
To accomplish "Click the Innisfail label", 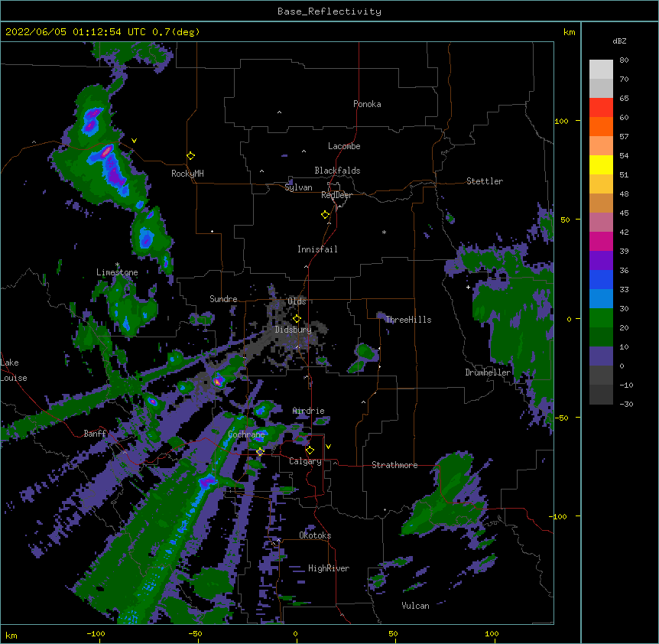I will [317, 249].
